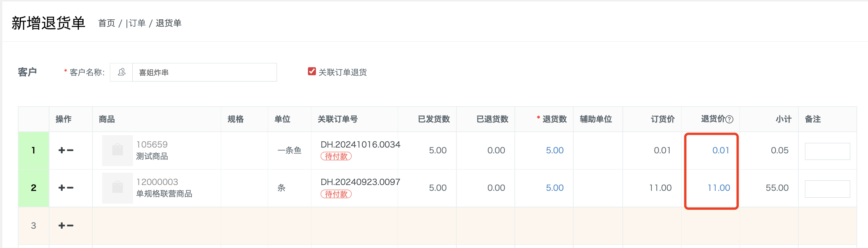Screen dimensions: 868x248
Task: Open 订单 breadcrumb link
Action: pos(137,23)
